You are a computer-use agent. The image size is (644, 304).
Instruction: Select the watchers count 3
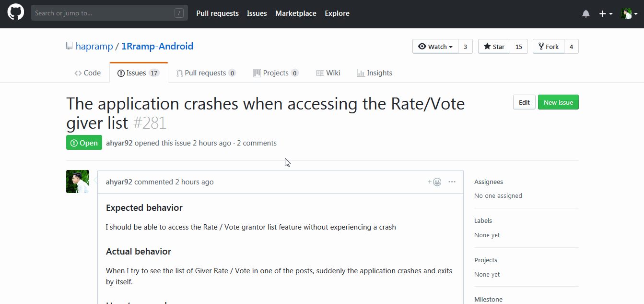pos(466,47)
